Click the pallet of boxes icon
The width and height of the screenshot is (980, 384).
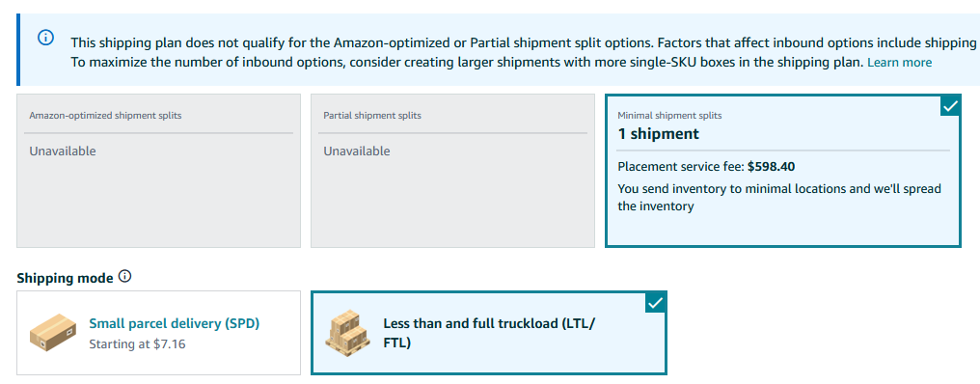point(344,332)
